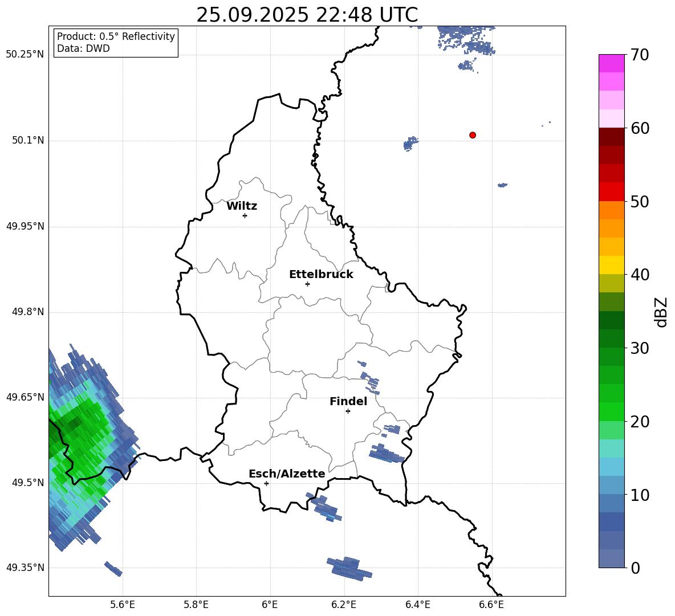Click the 'Product: 0.5° Reflectivity' text
Image resolution: width=675 pixels, height=616 pixels.
coord(116,36)
